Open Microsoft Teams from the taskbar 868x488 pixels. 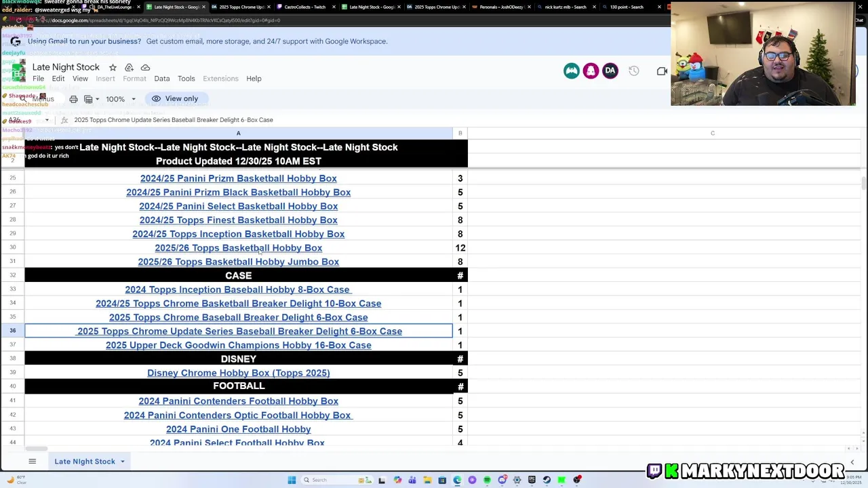point(412,480)
